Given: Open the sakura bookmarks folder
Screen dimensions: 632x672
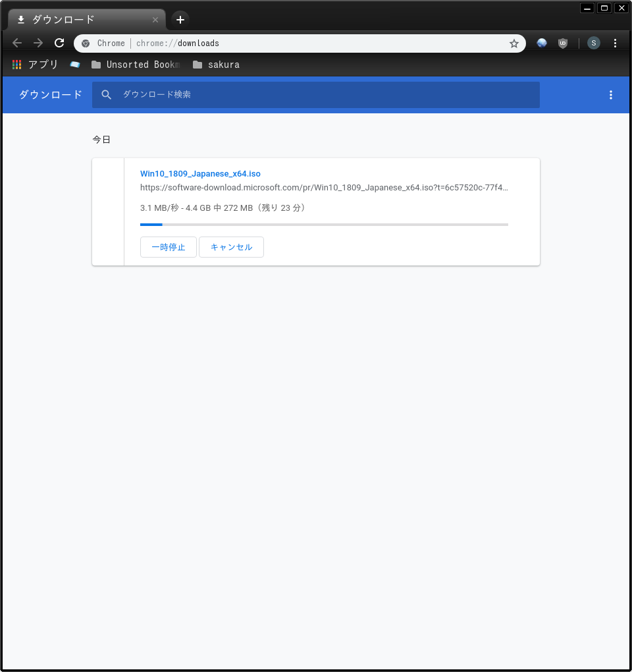Looking at the screenshot, I should tap(216, 65).
